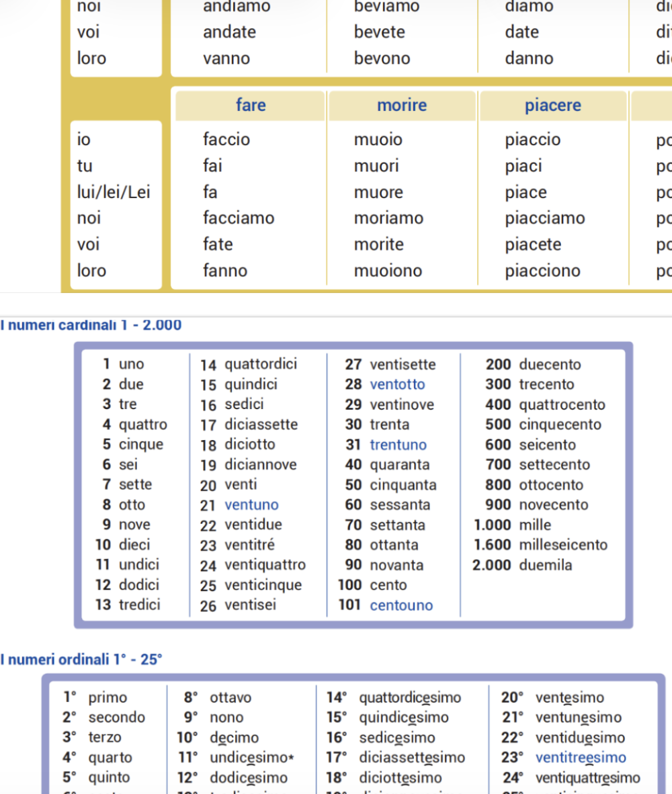
Task: Click the cardinal 'settecento'
Action: click(x=554, y=465)
